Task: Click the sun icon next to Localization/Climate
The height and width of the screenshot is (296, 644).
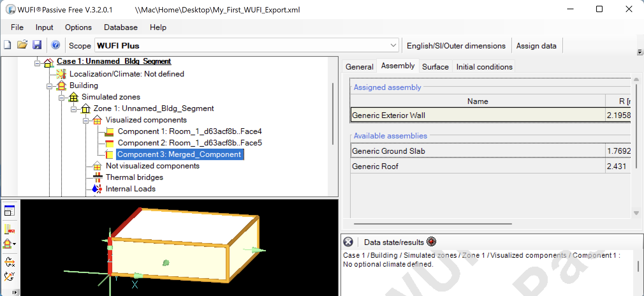Action: (61, 74)
